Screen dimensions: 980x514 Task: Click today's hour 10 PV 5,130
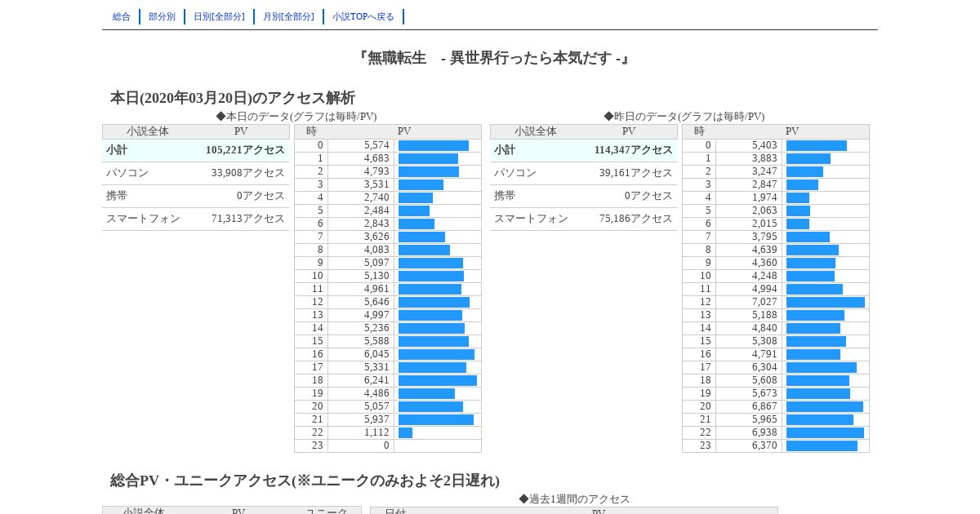point(376,276)
